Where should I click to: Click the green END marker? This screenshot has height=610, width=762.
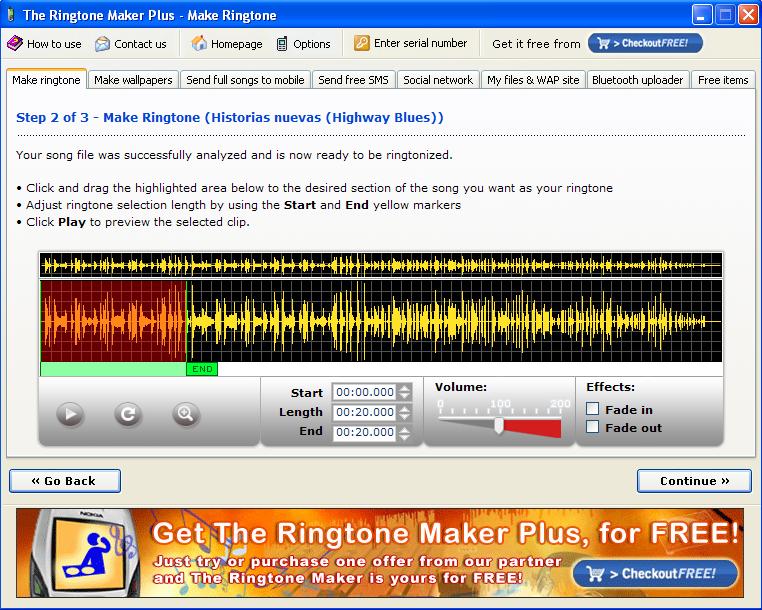(x=202, y=369)
